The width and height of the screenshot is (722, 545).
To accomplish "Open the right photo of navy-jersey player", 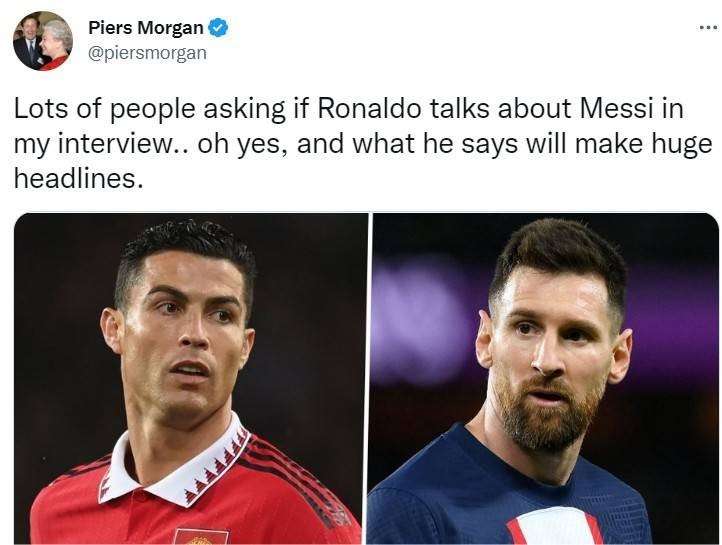I will click(x=544, y=378).
